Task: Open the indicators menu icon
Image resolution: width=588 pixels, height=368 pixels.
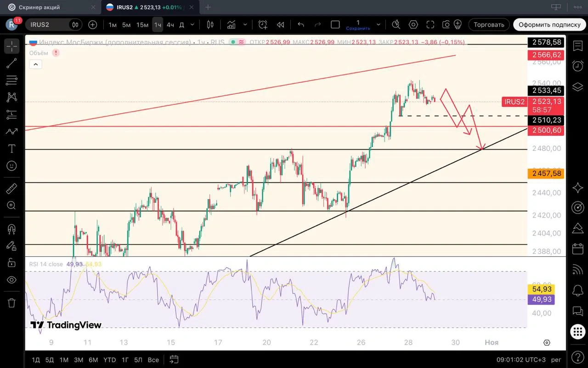Action: 232,24
